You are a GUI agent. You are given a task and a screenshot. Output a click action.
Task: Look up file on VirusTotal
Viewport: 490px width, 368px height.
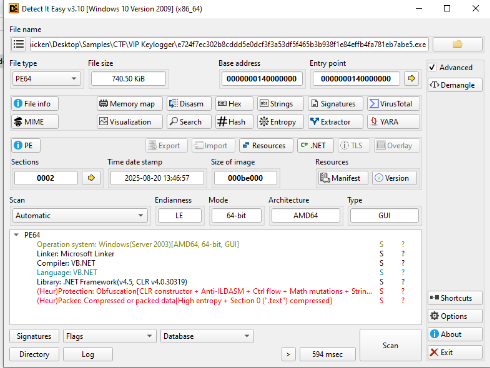click(x=393, y=104)
